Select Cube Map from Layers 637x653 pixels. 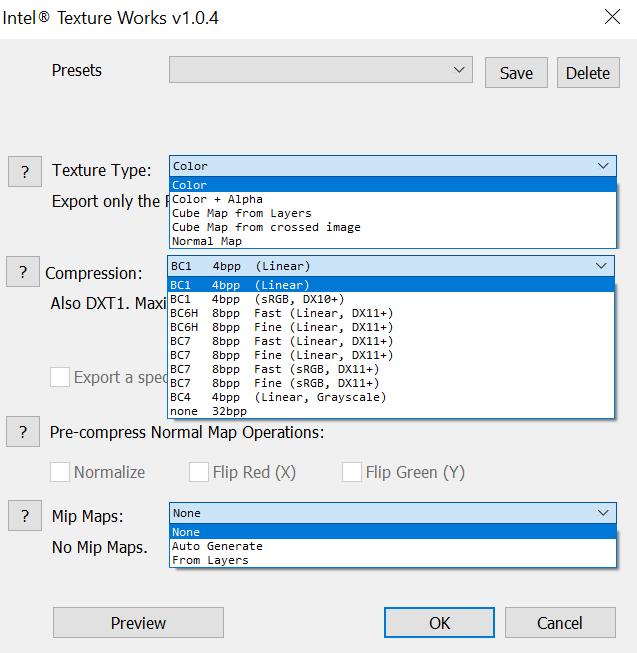(x=393, y=213)
